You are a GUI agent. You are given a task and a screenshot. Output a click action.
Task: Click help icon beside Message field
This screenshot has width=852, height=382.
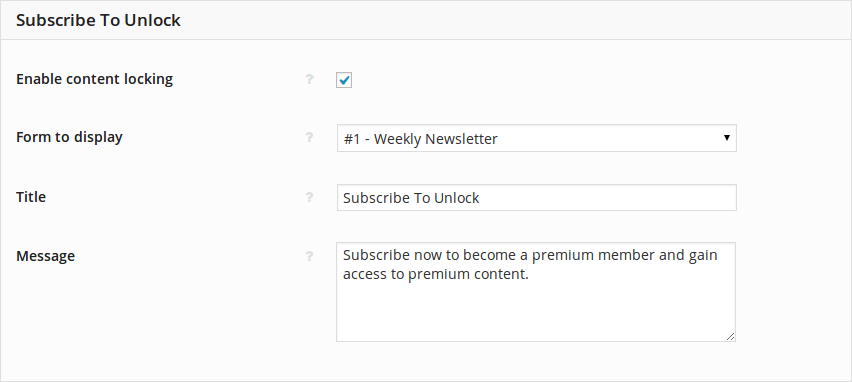tap(309, 256)
